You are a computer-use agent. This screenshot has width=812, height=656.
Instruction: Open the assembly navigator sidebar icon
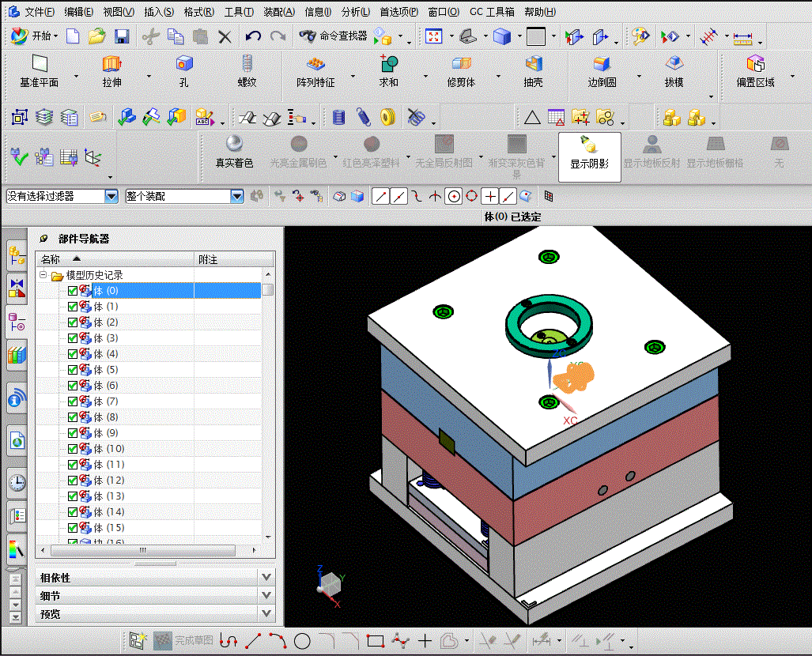17,255
